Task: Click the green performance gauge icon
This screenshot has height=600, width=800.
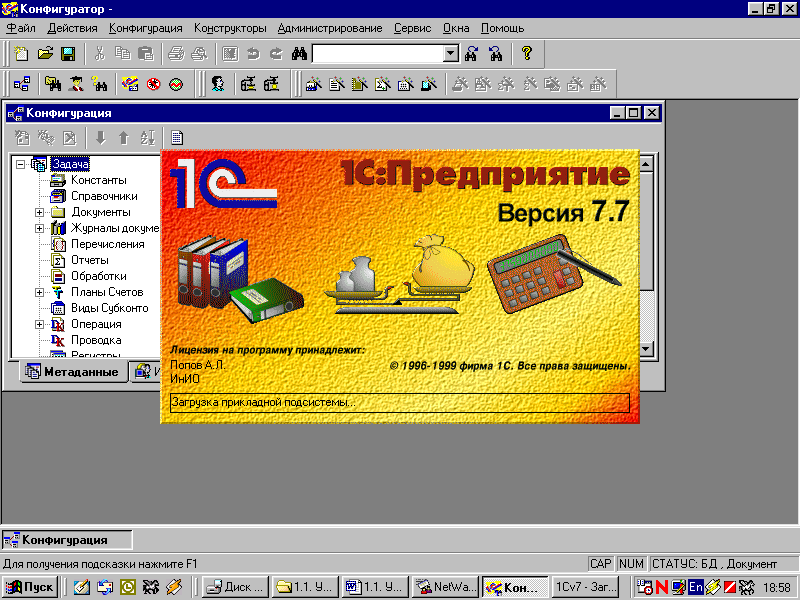Action: (x=176, y=84)
